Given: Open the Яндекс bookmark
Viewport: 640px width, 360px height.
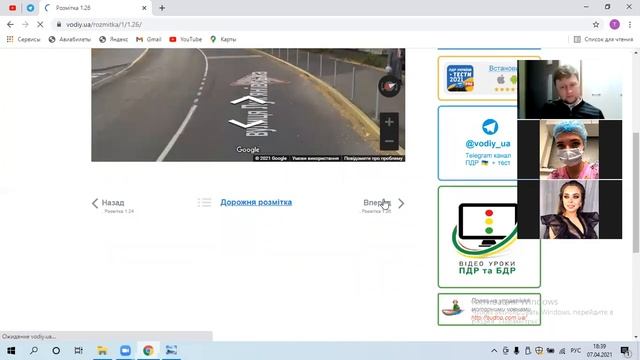Looking at the screenshot, I should (x=113, y=39).
